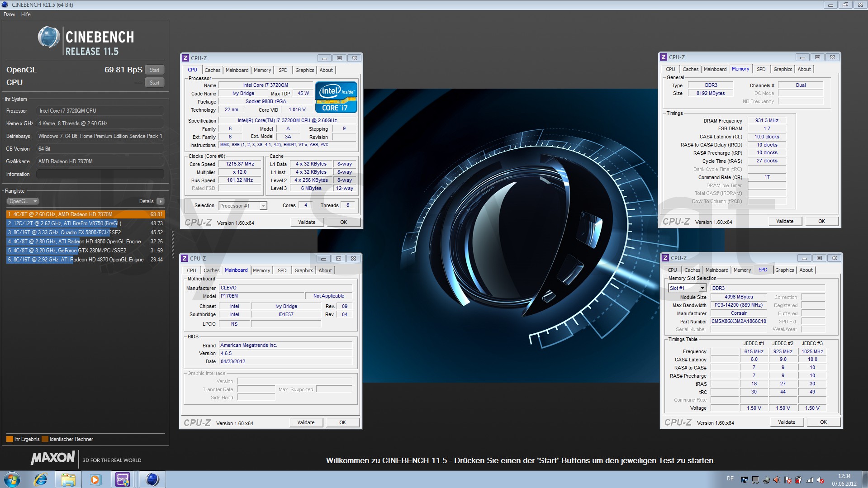
Task: Switch to Caches tab in CPU window
Action: coord(212,70)
